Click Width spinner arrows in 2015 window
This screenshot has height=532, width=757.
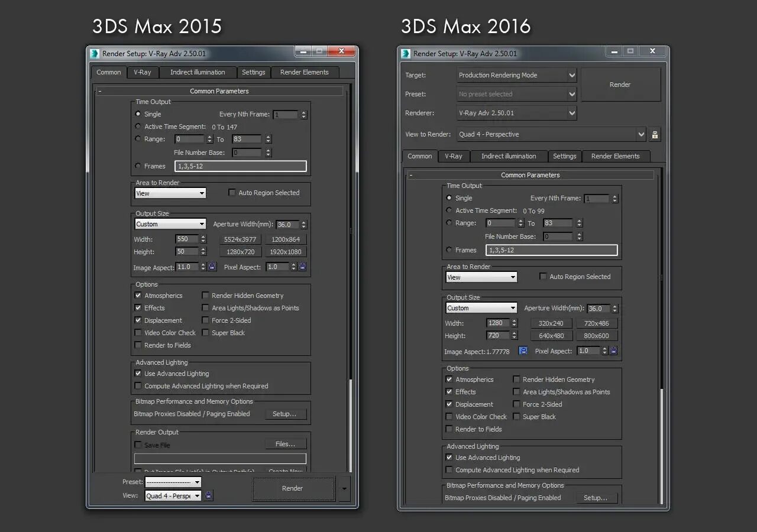pos(203,239)
